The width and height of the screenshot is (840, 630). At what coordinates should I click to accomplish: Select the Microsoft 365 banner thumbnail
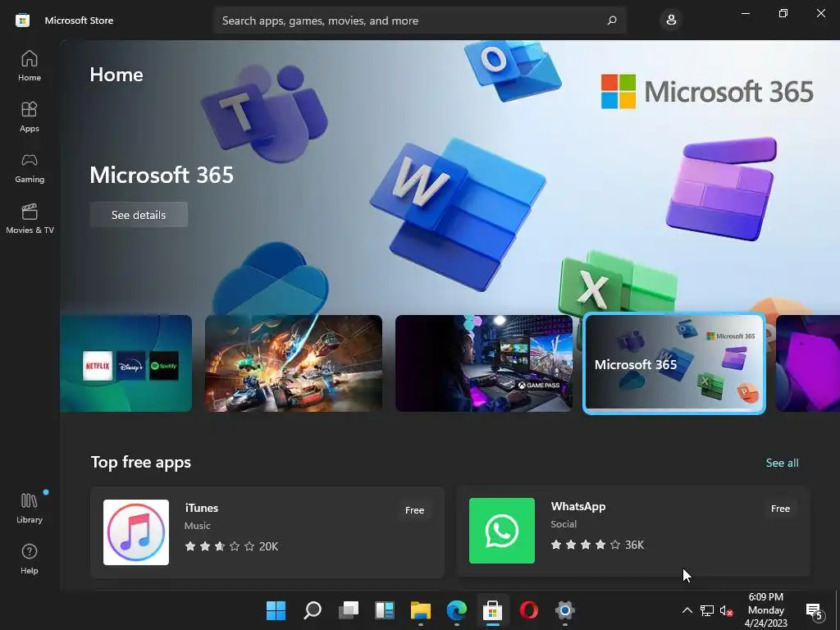(674, 363)
